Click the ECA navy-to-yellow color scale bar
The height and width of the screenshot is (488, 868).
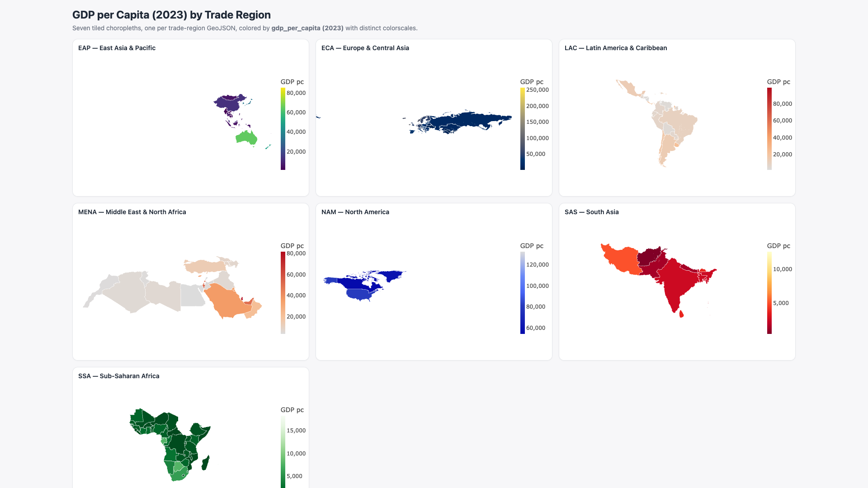click(x=523, y=129)
